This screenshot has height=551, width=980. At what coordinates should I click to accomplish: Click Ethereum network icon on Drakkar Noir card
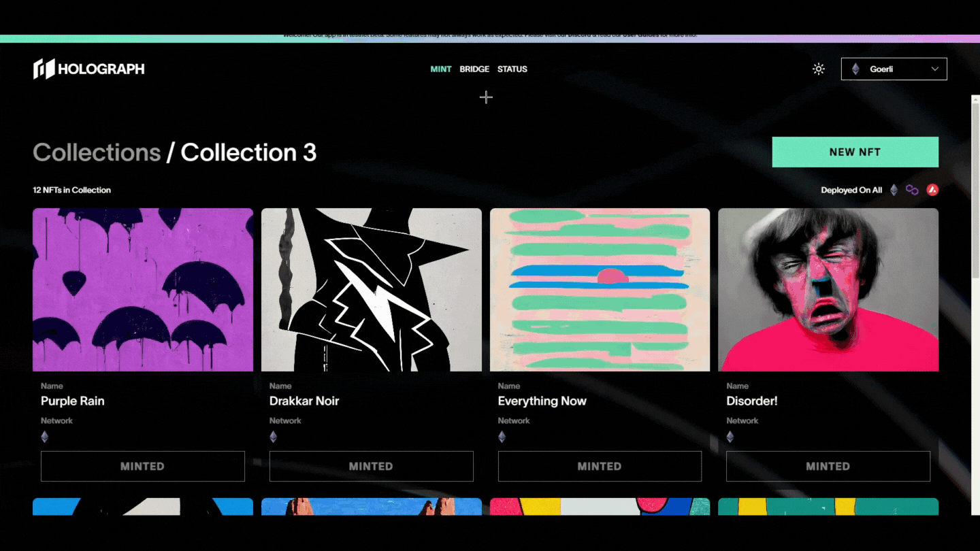(x=274, y=437)
